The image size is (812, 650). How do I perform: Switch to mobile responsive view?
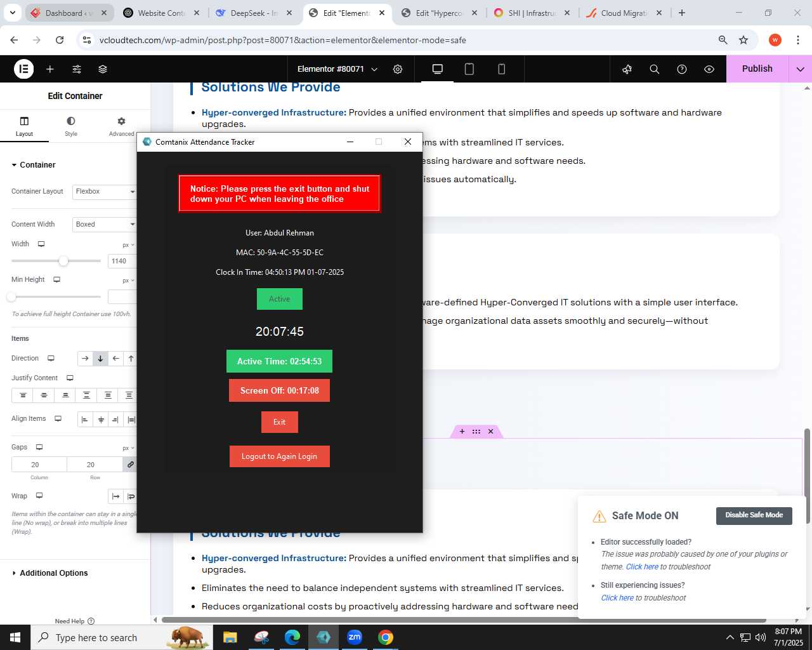[x=501, y=69]
